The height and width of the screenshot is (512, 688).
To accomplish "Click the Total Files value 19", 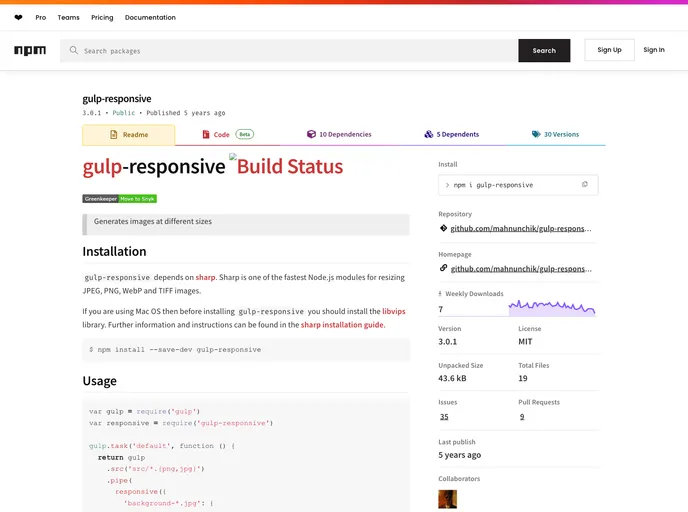I will point(523,378).
